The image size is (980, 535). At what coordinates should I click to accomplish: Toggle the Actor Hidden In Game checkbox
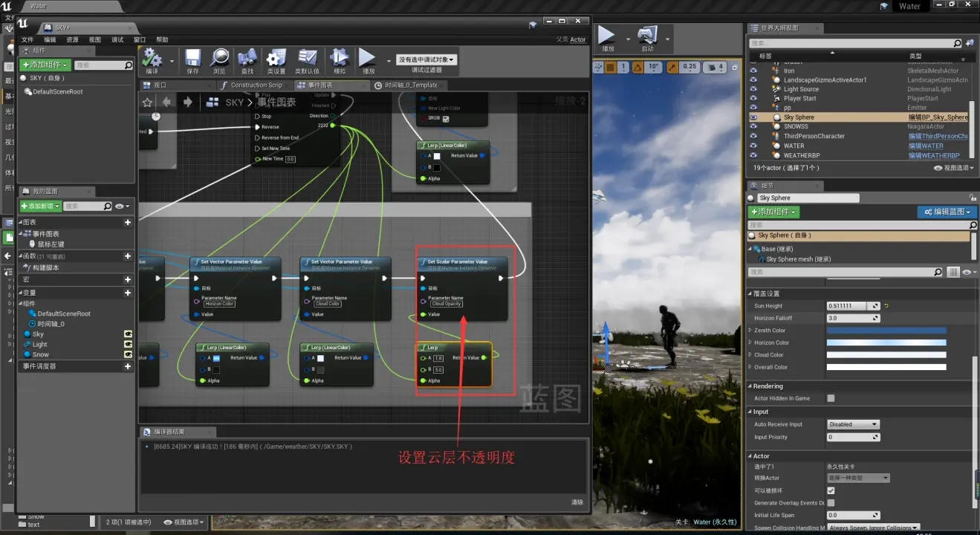[x=831, y=398]
